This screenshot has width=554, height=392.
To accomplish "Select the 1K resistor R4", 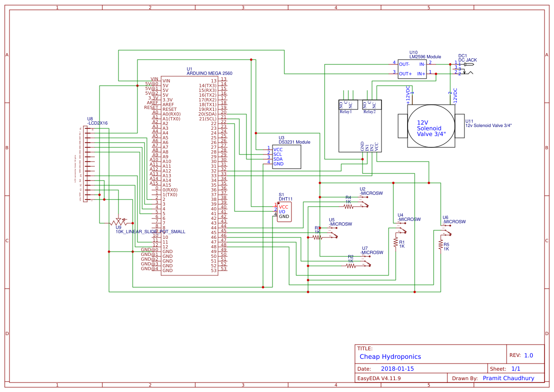I will coord(348,206).
